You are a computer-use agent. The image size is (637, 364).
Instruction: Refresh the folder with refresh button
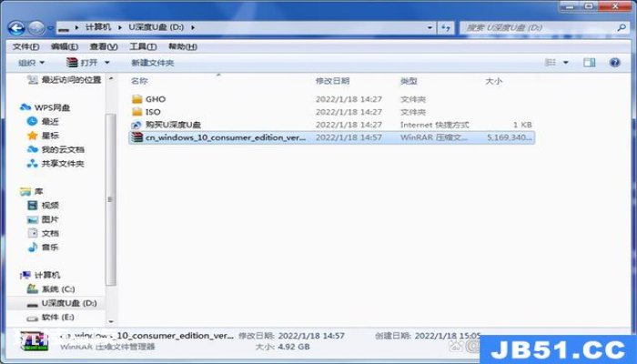[446, 27]
